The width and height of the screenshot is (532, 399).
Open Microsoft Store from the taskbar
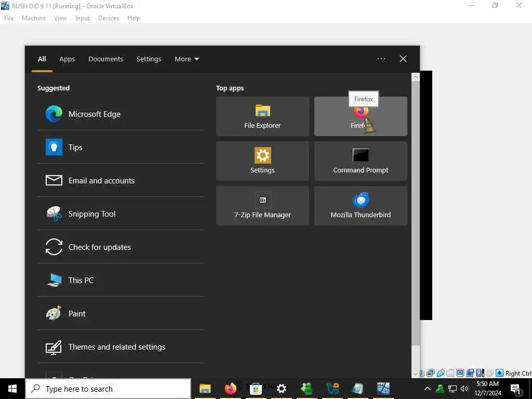[256, 389]
